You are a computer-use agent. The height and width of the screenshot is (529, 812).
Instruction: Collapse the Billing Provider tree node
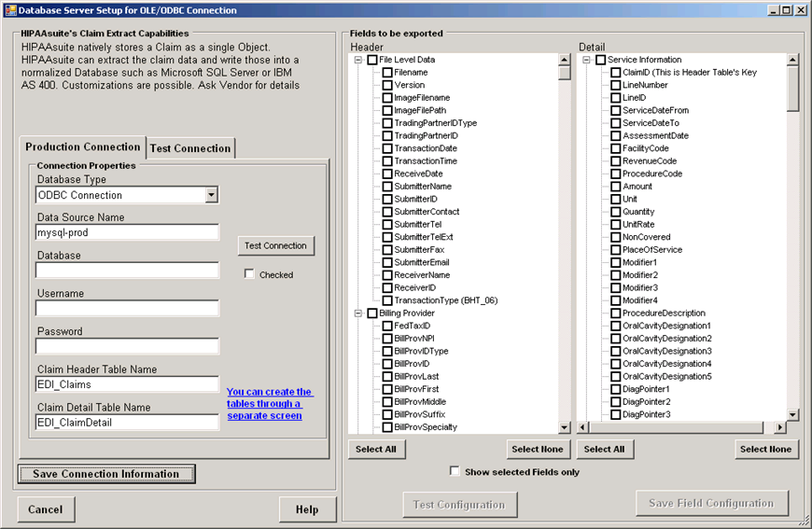(x=357, y=313)
